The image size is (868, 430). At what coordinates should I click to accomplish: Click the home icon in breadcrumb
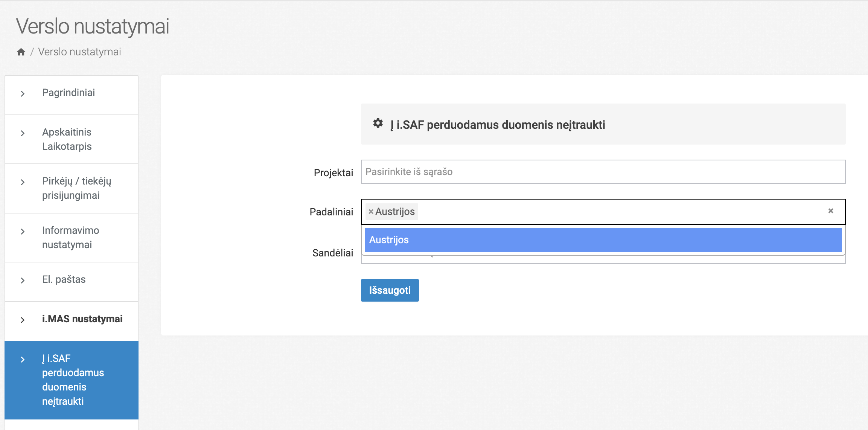coord(21,52)
